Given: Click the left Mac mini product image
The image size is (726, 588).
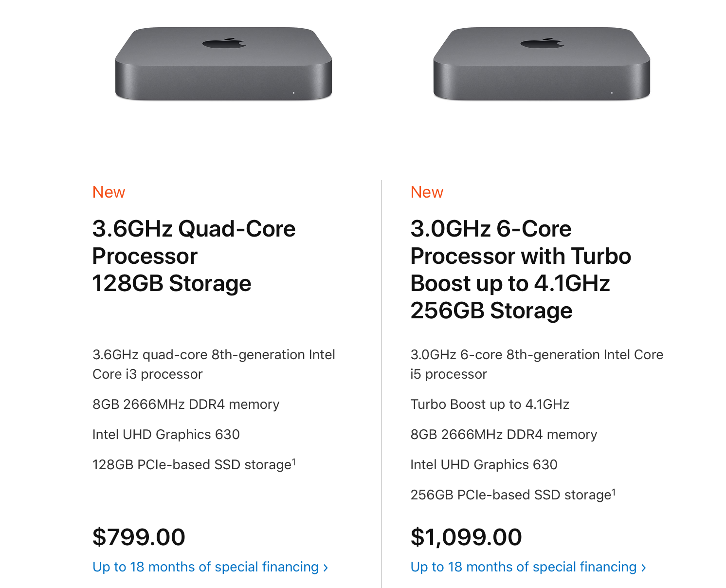Looking at the screenshot, I should (x=223, y=64).
